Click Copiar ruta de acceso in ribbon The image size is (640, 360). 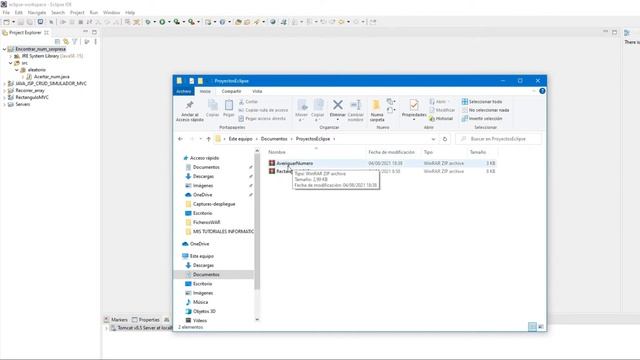(263, 110)
